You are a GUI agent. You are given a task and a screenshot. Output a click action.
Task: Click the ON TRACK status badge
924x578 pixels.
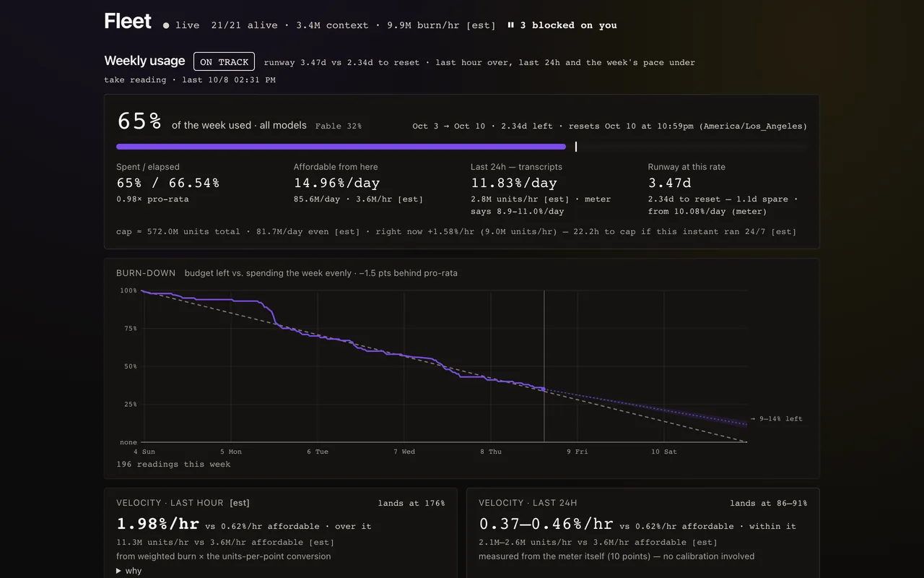coord(224,62)
